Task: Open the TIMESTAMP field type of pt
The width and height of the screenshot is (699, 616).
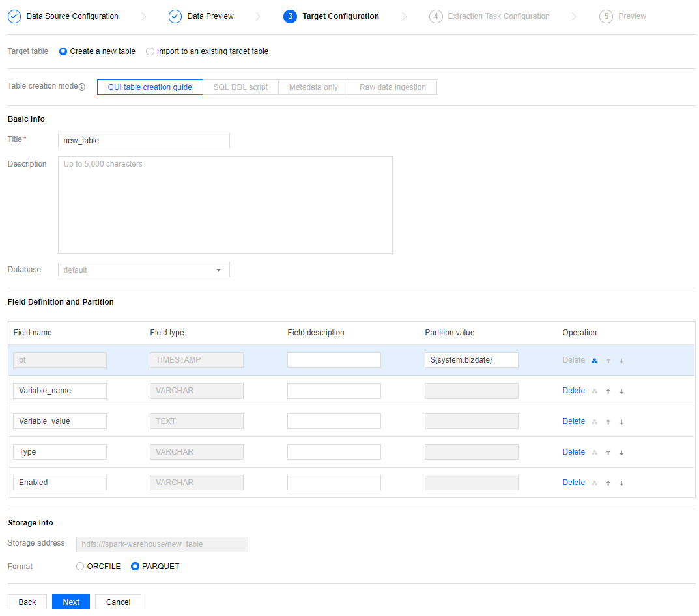Action: pos(197,360)
